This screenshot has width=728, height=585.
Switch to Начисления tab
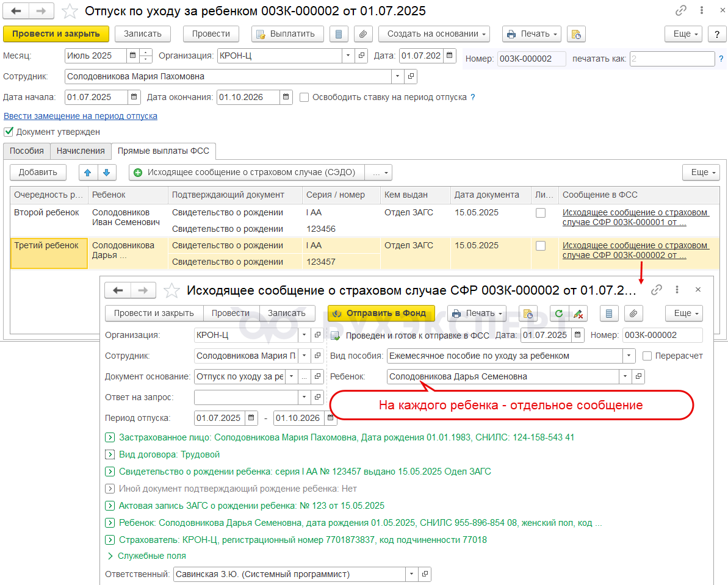(x=81, y=151)
